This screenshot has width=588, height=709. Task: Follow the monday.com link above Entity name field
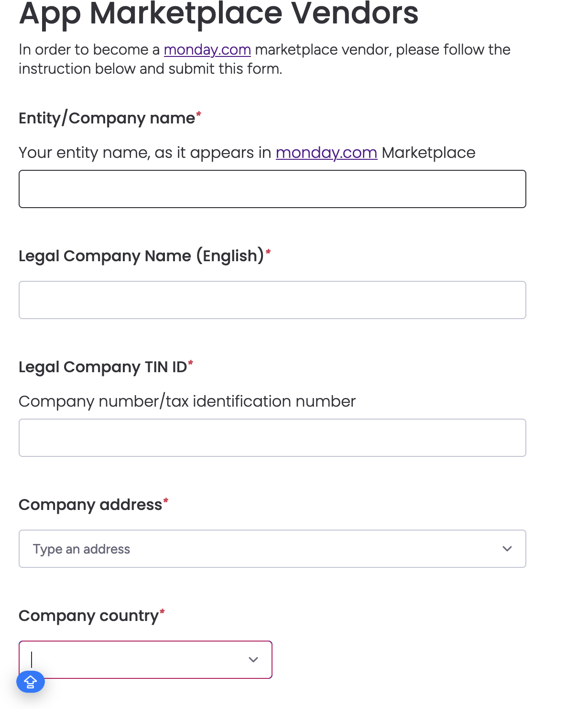327,153
